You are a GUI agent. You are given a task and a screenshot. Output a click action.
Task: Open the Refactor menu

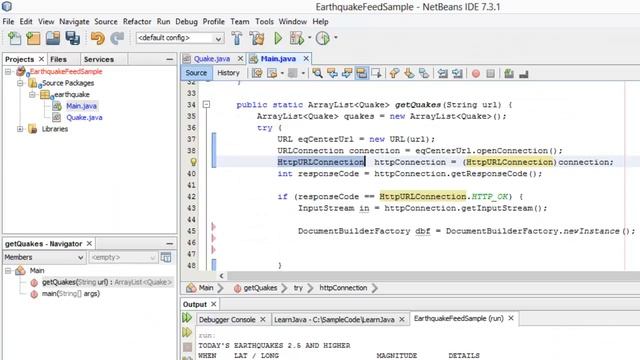tap(137, 22)
